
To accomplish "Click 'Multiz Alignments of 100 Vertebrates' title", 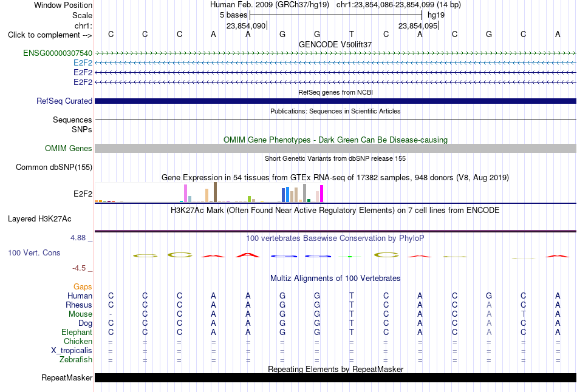I will tap(335, 279).
